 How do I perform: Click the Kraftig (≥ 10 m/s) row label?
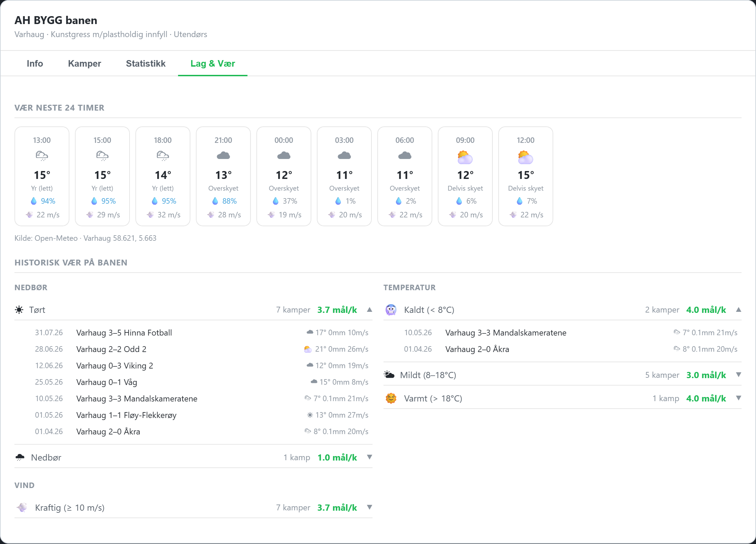tap(70, 508)
